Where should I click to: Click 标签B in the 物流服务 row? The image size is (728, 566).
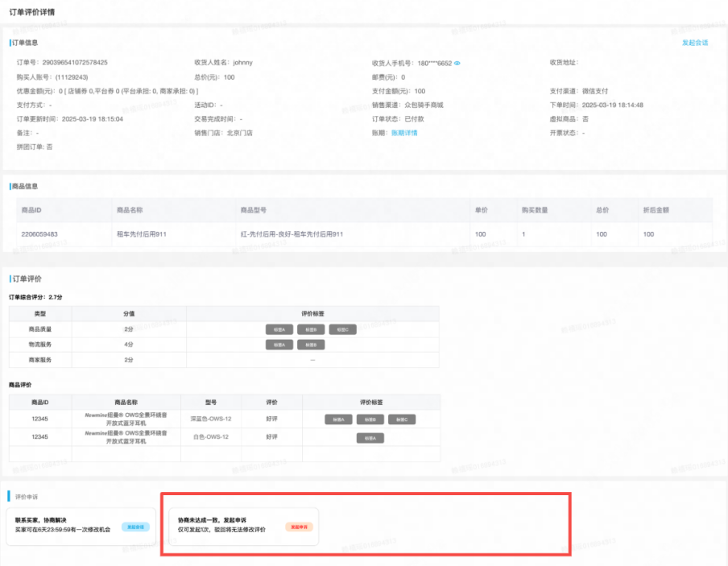(311, 345)
